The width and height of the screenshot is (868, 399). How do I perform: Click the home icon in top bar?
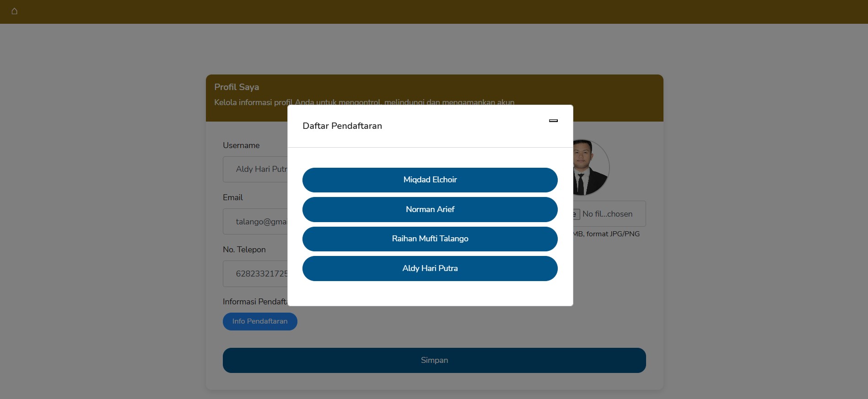point(14,11)
